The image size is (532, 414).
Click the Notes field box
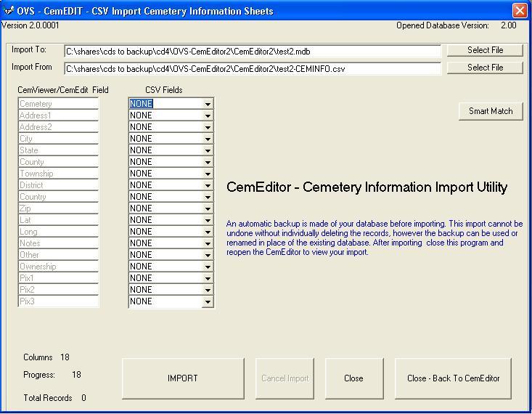[x=58, y=243]
